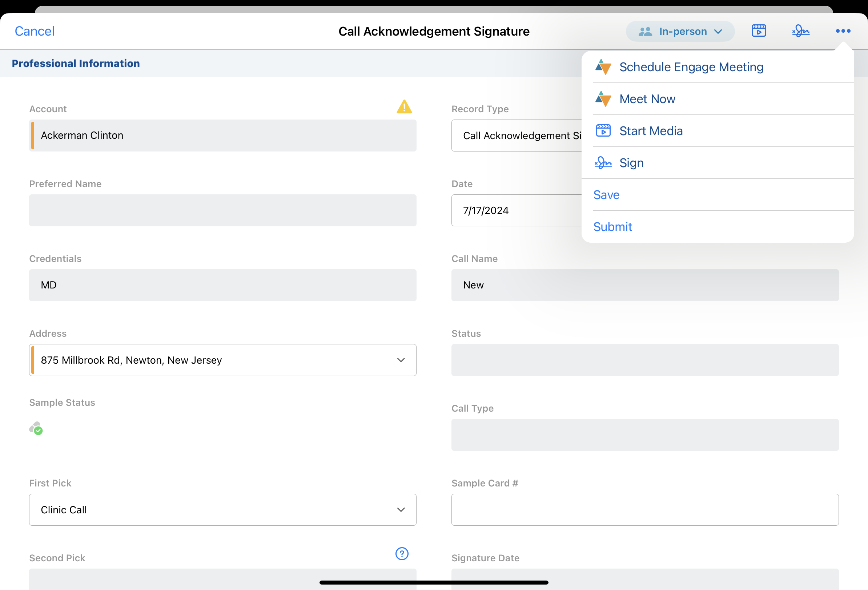This screenshot has width=868, height=590.
Task: Tap the sample status pill icon
Action: 36,428
